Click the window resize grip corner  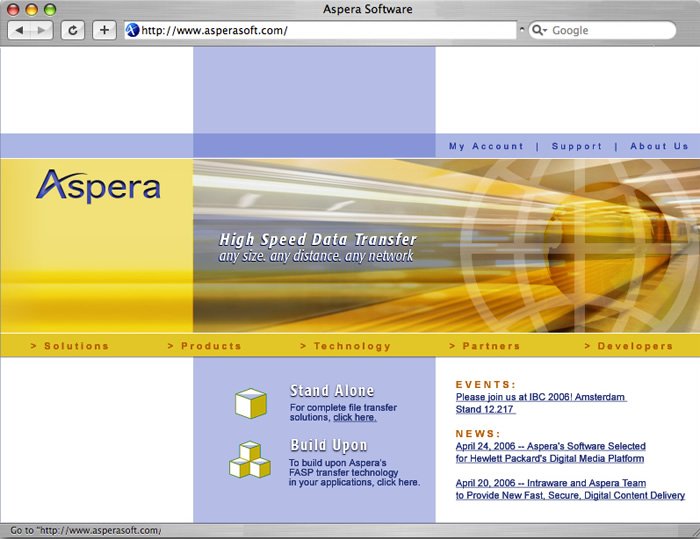(694, 531)
